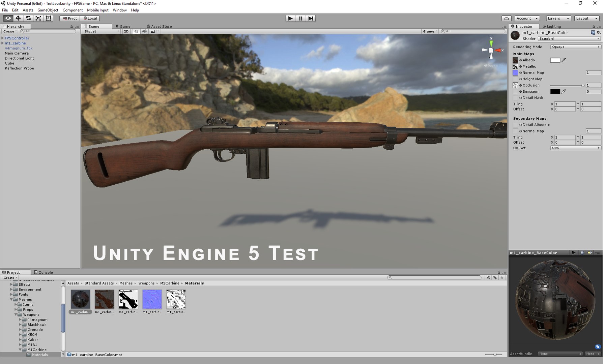Toggle scene lighting sun icon
The width and height of the screenshot is (603, 364).
coord(136,31)
